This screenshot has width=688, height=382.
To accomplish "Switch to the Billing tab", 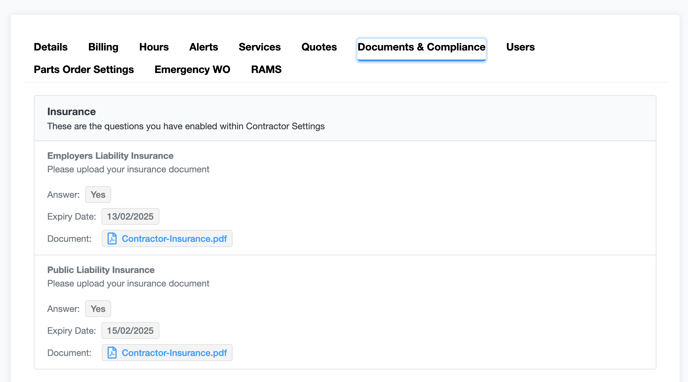I will (x=103, y=47).
